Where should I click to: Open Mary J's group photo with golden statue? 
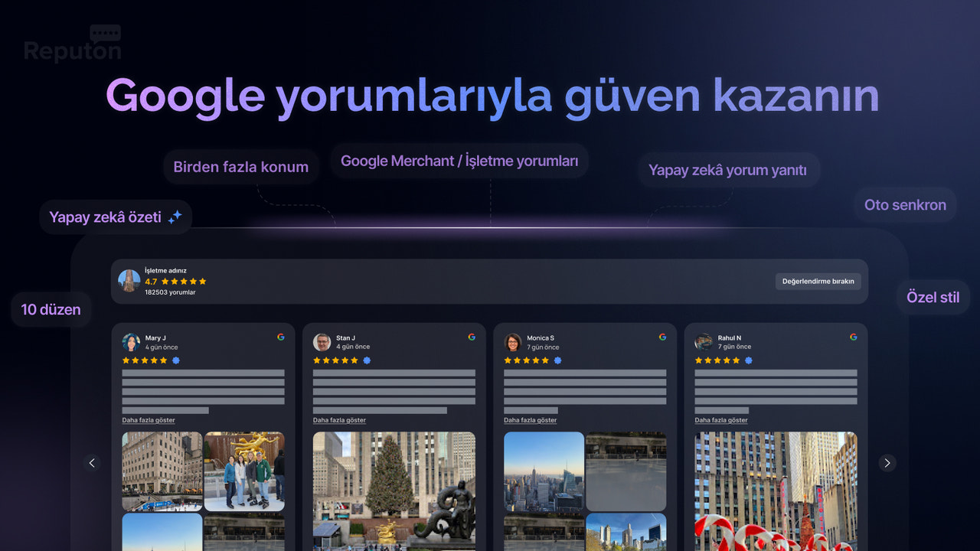[244, 471]
